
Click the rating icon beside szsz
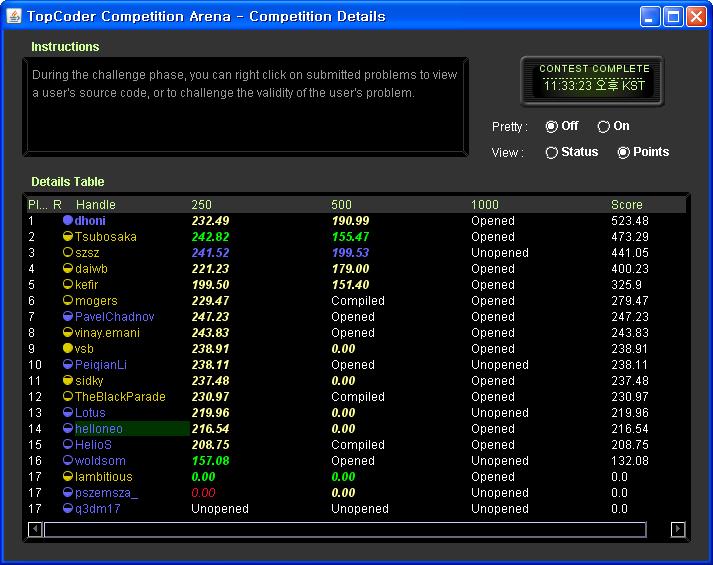68,252
